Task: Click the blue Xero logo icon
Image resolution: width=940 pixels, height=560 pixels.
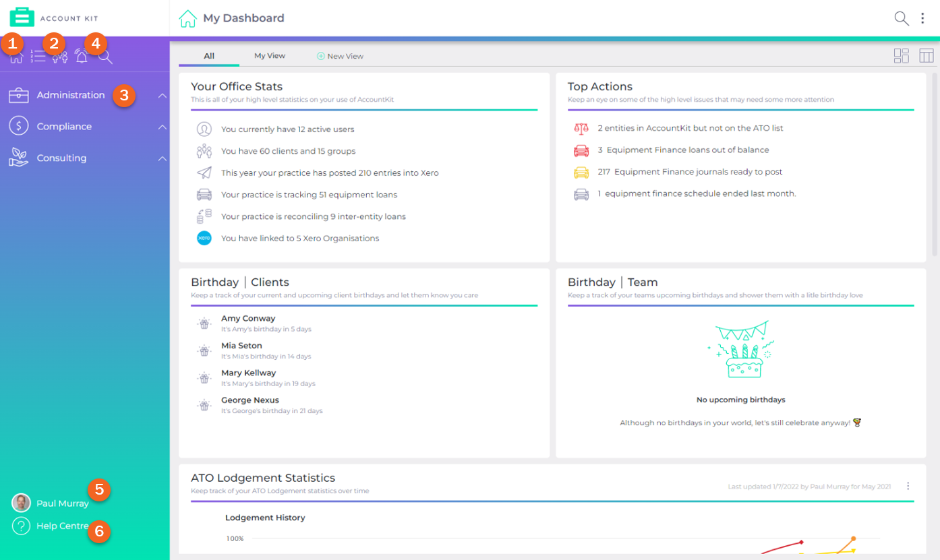Action: [204, 238]
